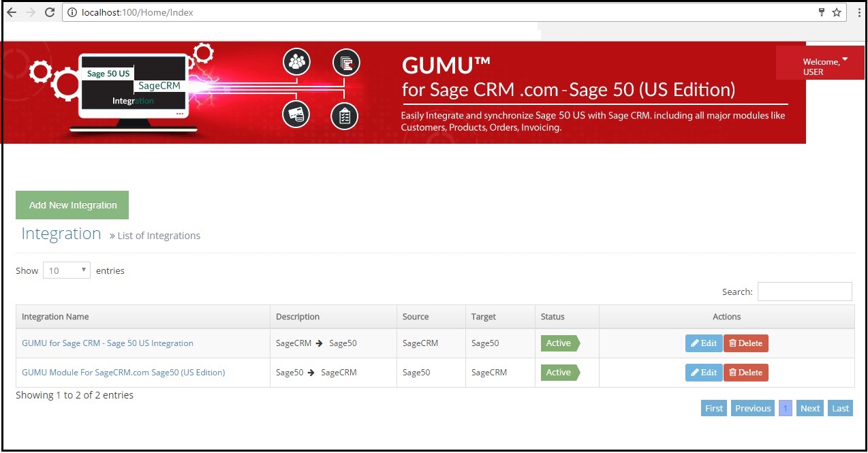Sort table by Integration Name column
Viewport: 868px width, 453px height.
click(x=143, y=317)
